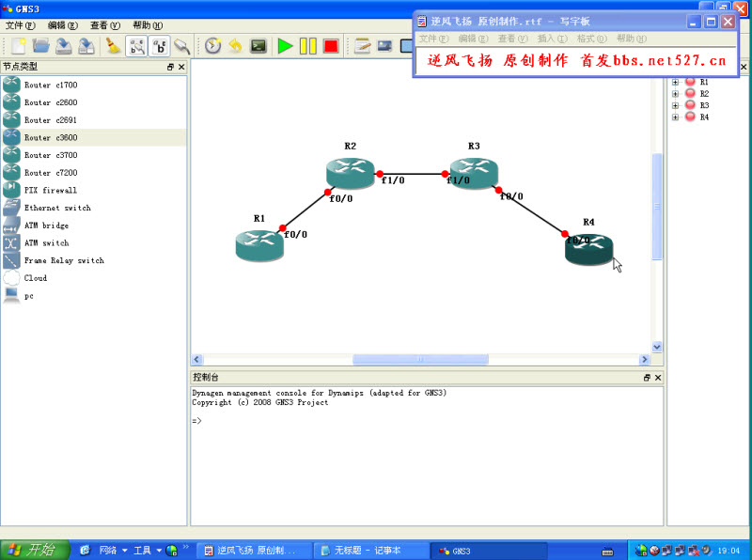This screenshot has height=560, width=752.
Task: Click GNS3 taskbar button
Action: pyautogui.click(x=489, y=551)
